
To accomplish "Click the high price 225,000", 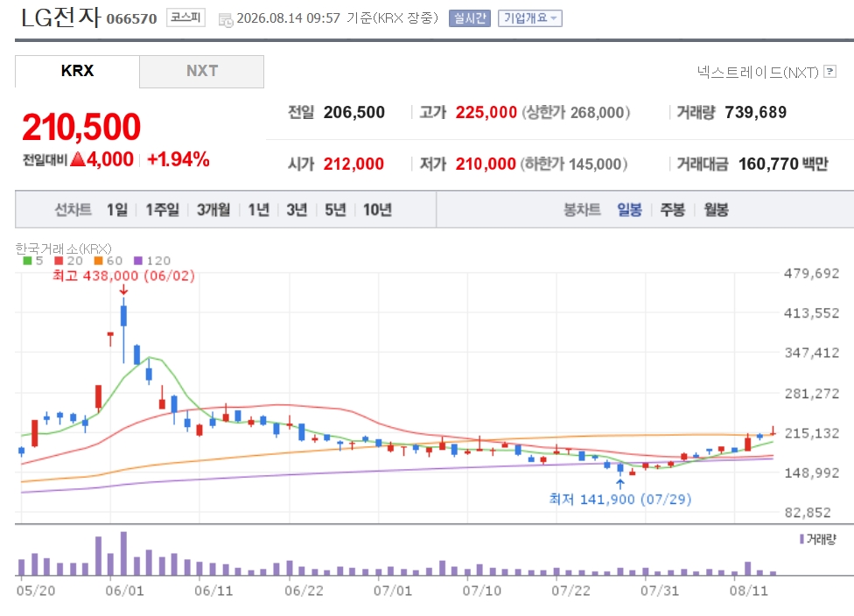I will click(486, 113).
